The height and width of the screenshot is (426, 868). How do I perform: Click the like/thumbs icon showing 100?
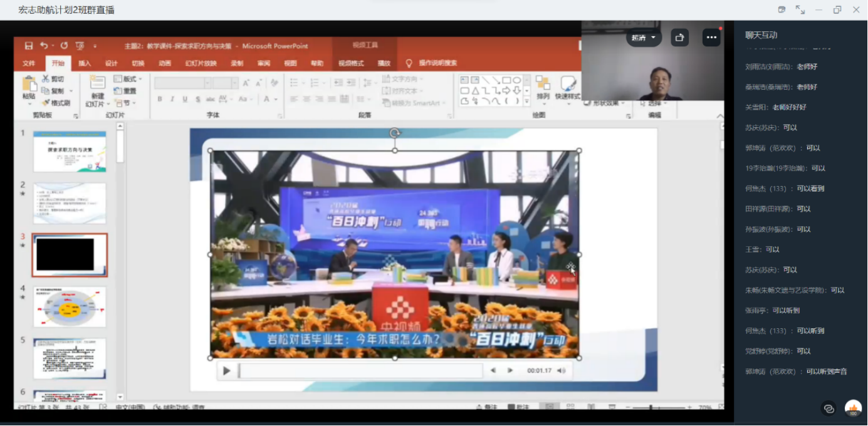coord(853,408)
